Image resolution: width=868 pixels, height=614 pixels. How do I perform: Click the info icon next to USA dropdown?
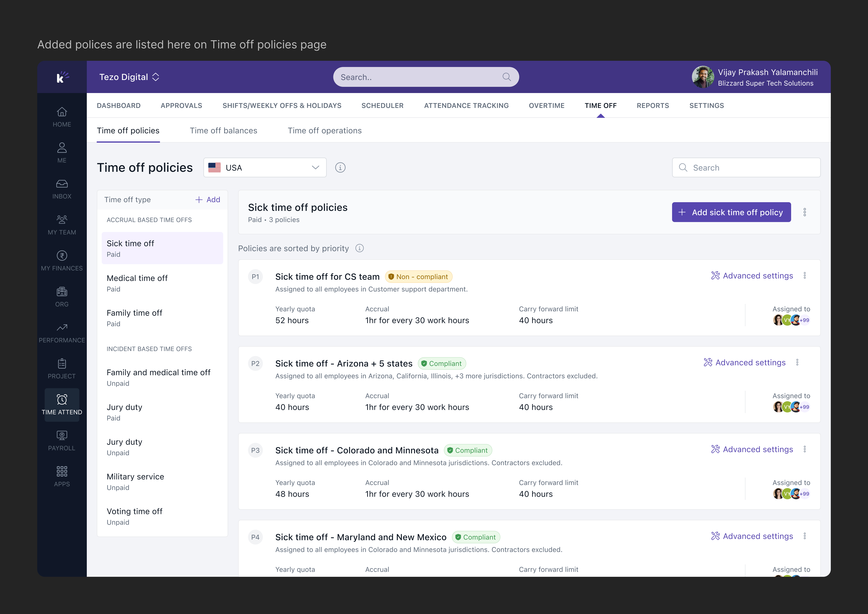tap(340, 167)
